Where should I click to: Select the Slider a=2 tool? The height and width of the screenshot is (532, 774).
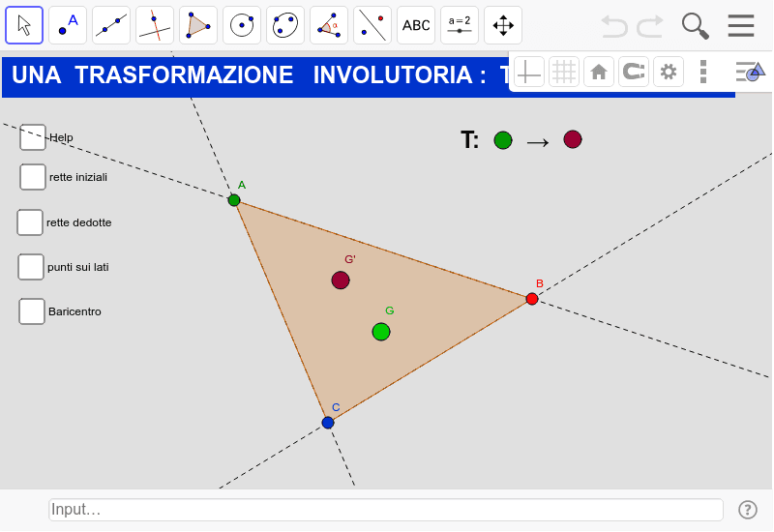tap(460, 25)
